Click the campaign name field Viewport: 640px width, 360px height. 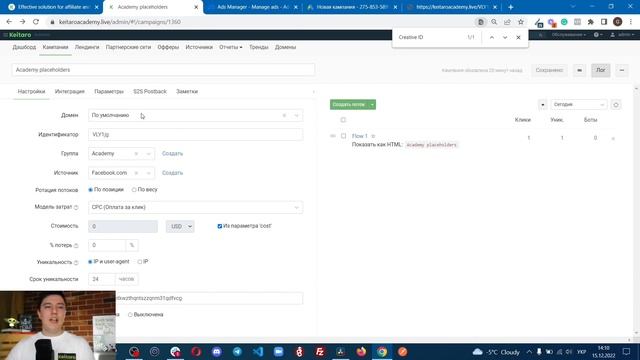point(163,70)
